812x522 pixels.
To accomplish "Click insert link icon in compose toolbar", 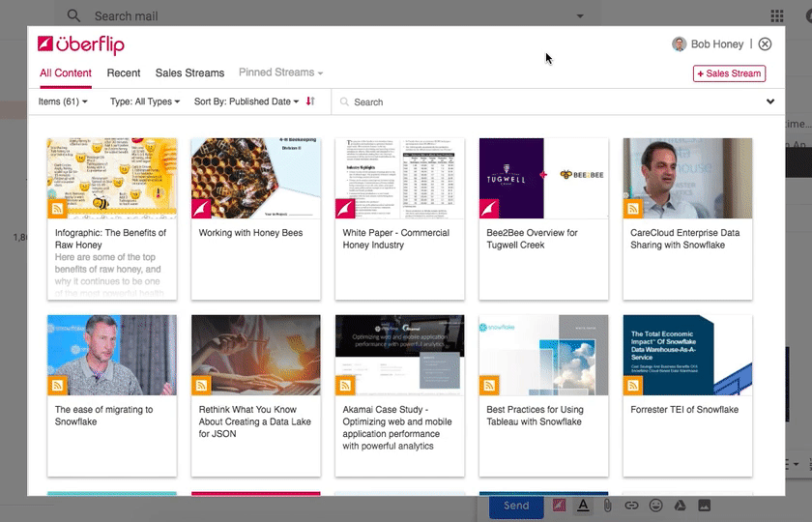I will click(631, 506).
